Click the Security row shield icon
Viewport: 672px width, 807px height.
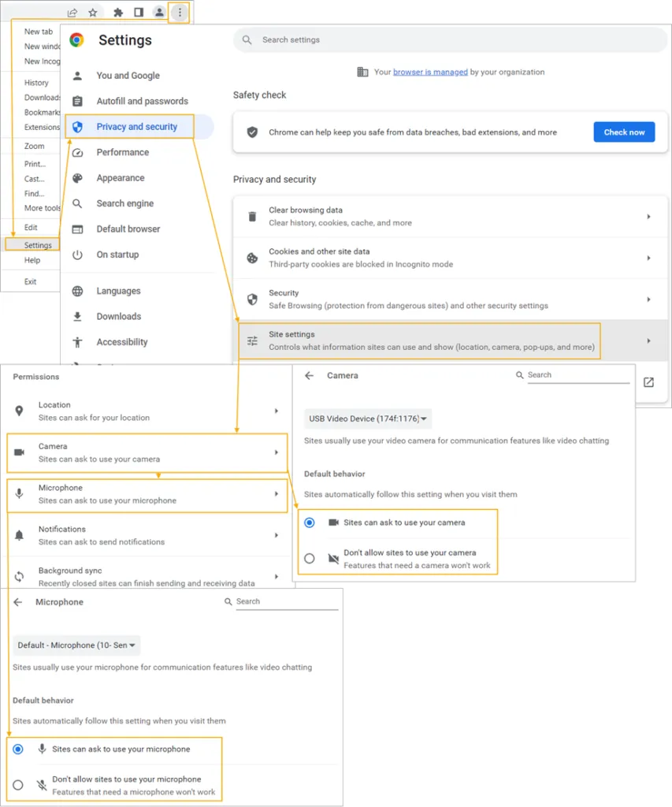click(252, 299)
